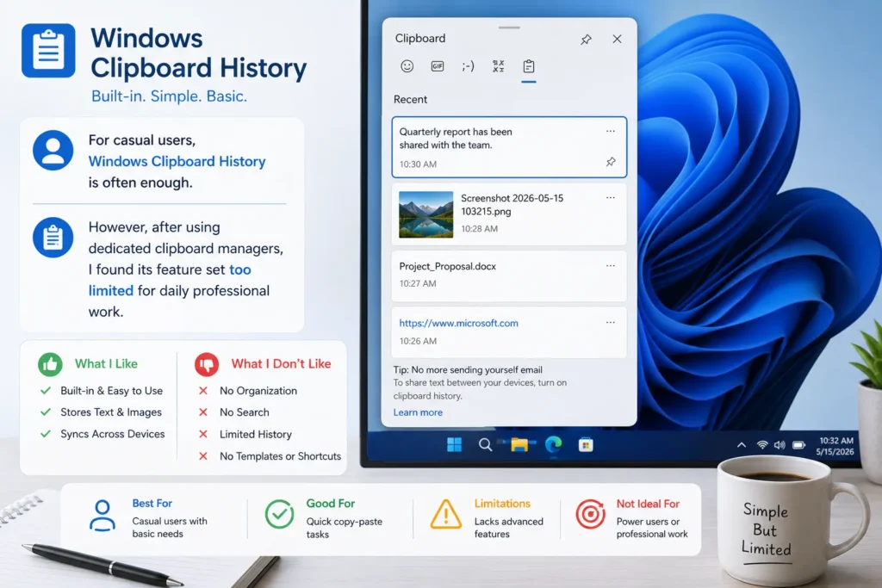Open taskbar Search magnifier
Screen dimensions: 882x588
click(x=485, y=445)
